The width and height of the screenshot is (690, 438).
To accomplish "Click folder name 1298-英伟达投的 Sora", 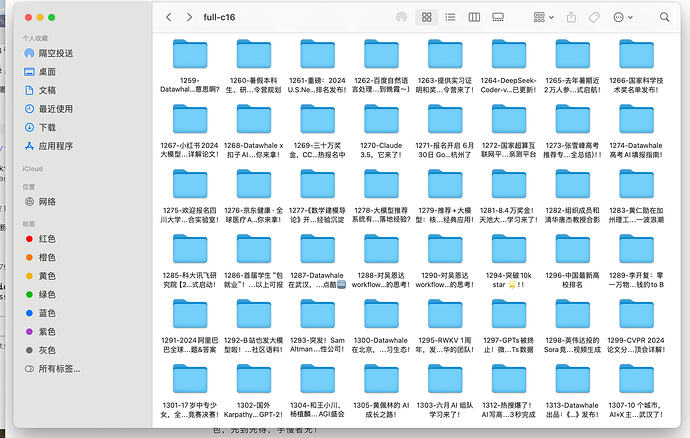I will tap(573, 345).
